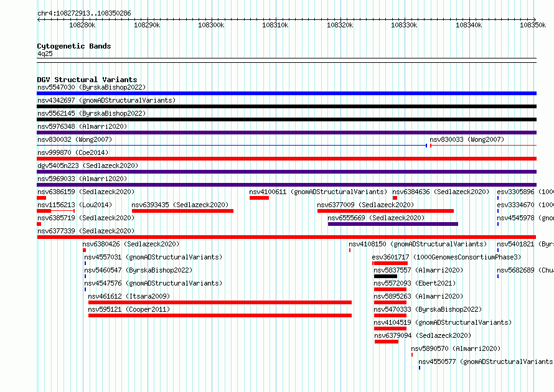Image resolution: width=554 pixels, height=392 pixels.
Task: Open the nsv5470333 (ByrskaBishop2022) label
Action: 428,309
